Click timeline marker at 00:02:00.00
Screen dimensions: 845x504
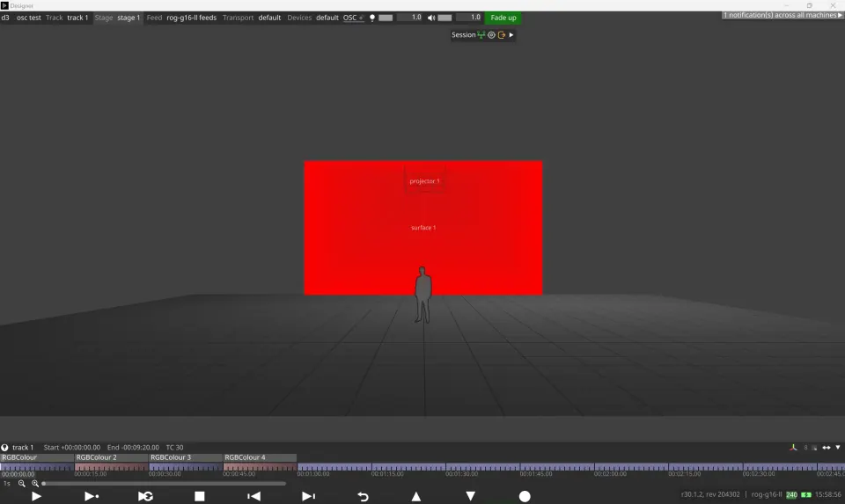click(610, 474)
